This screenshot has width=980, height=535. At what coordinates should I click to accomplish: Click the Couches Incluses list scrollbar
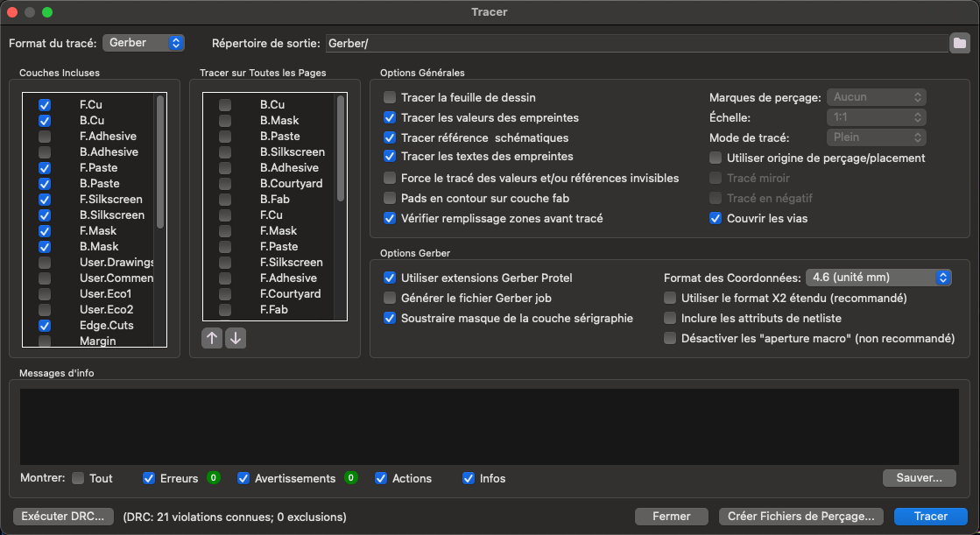coord(160,163)
